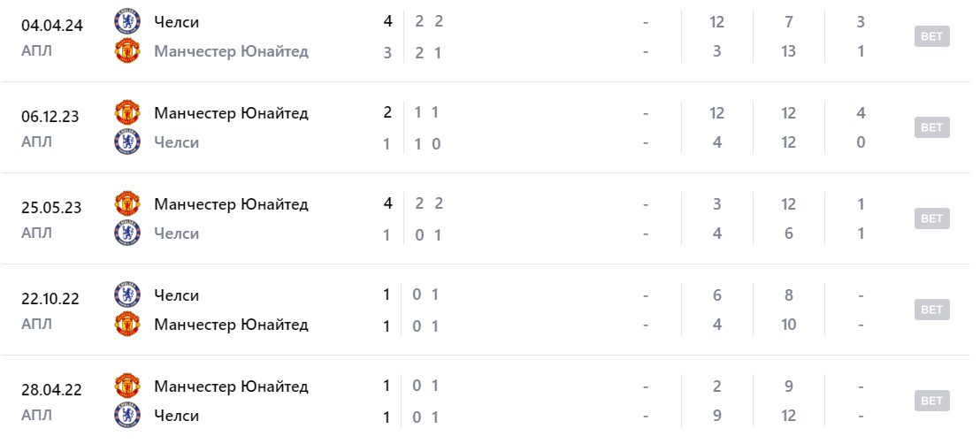Click Manchester United crest in 04.04.24 match
The height and width of the screenshot is (444, 980).
127,51
